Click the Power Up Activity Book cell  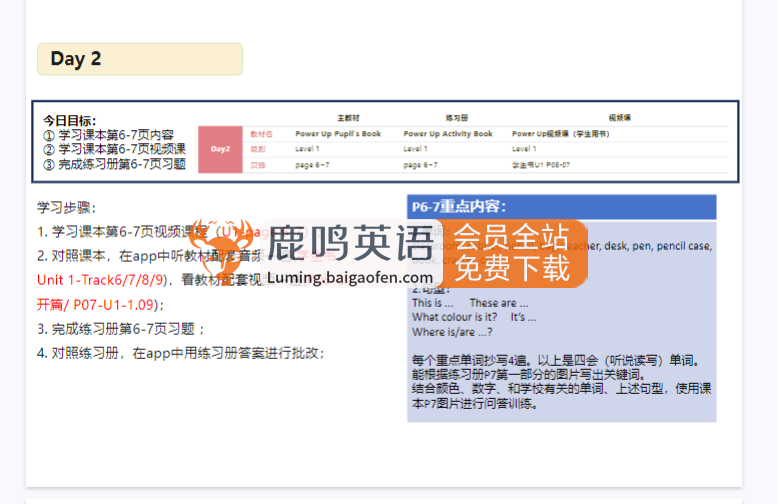pos(448,133)
